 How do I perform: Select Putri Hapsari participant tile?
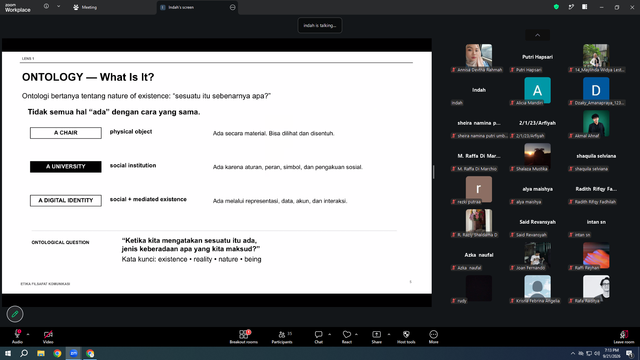coord(537,58)
